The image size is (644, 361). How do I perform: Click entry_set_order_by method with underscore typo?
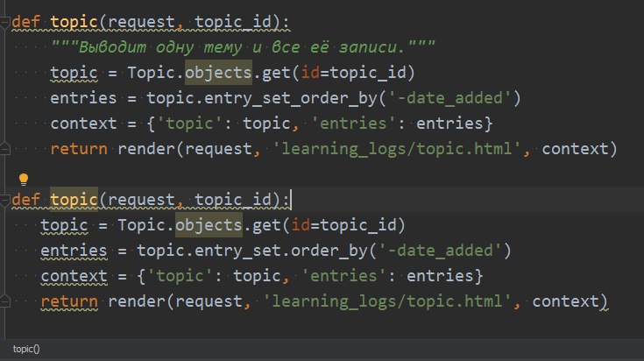290,98
